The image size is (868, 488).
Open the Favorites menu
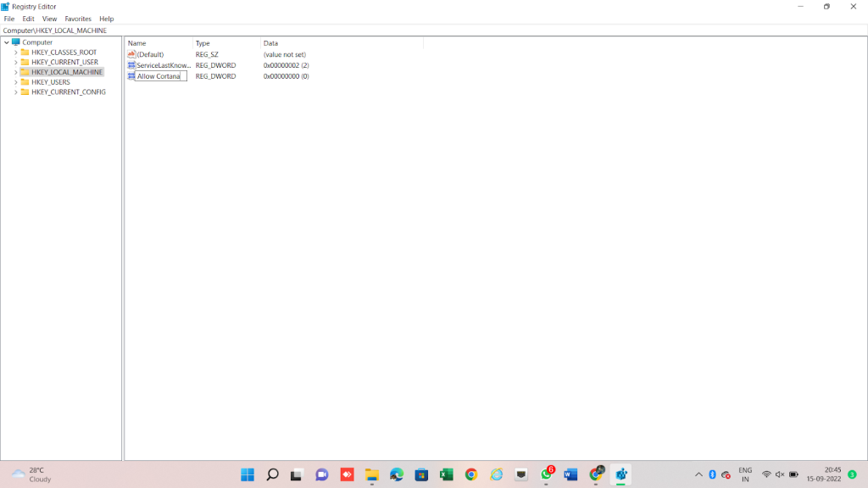pos(78,19)
